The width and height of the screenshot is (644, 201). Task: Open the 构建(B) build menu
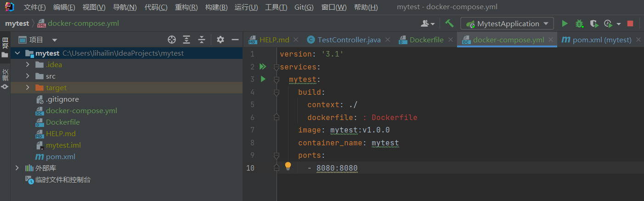[x=216, y=7]
